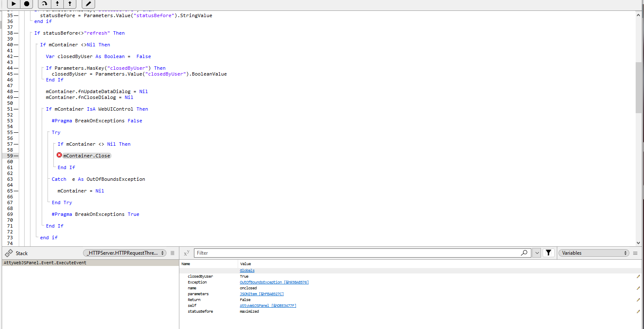Screen dimensions: 644x329
Task: Stop the debug session
Action: (x=27, y=4)
